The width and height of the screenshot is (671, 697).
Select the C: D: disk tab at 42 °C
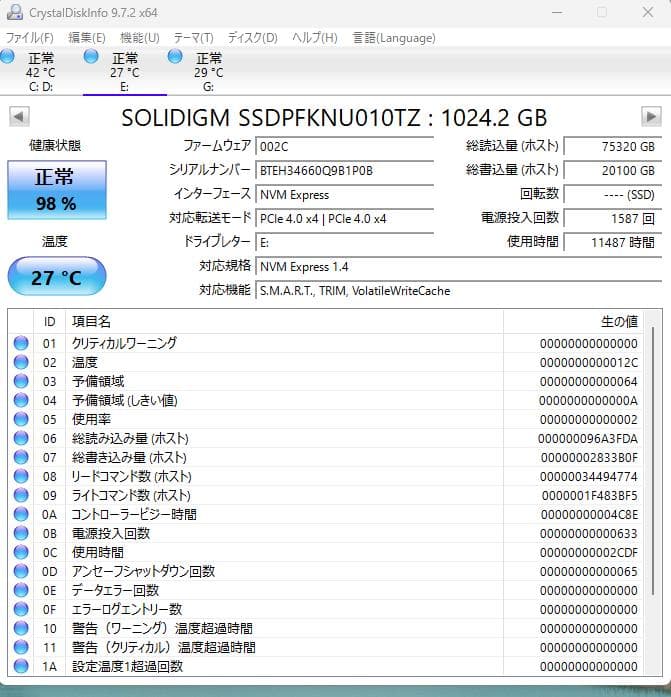(41, 72)
